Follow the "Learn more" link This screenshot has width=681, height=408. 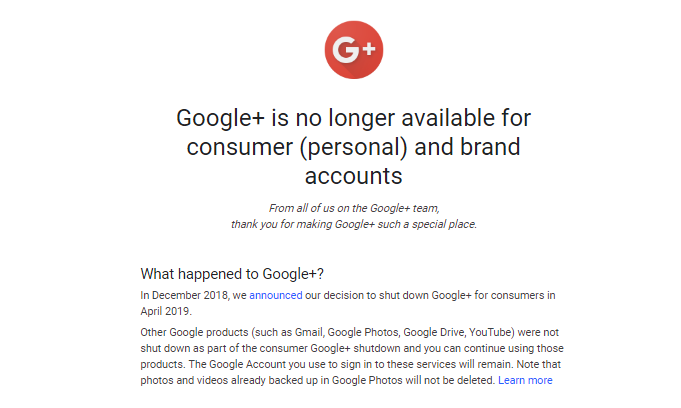[x=525, y=380]
